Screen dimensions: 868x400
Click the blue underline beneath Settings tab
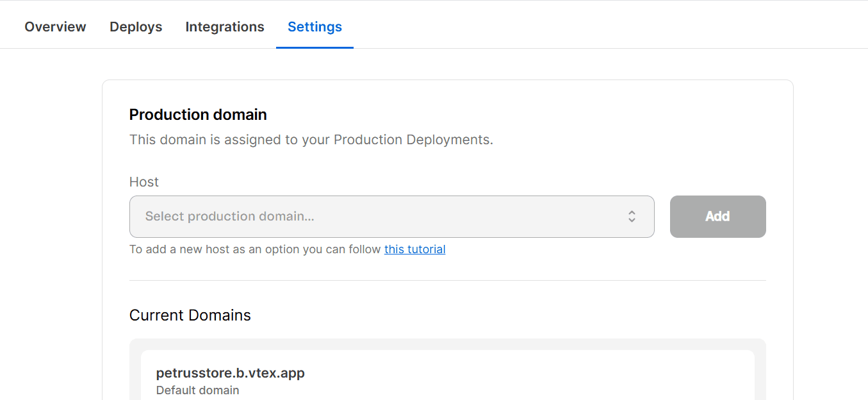pos(315,47)
